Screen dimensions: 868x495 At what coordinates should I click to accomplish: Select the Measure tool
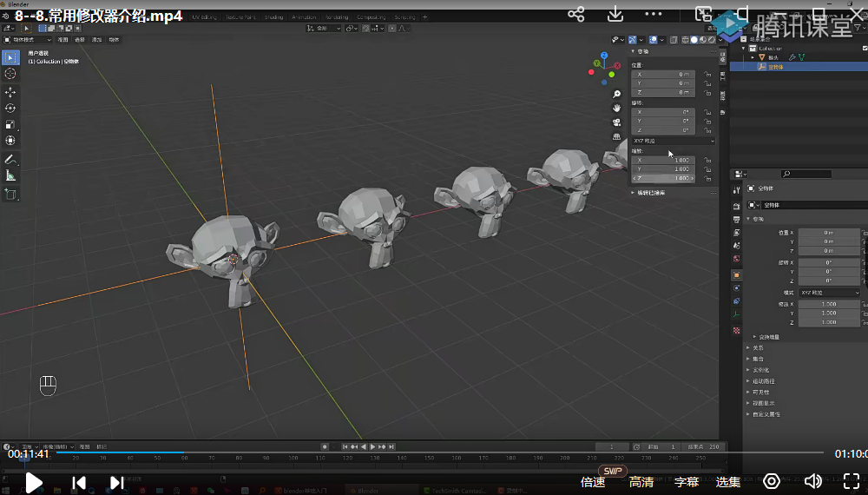[10, 175]
